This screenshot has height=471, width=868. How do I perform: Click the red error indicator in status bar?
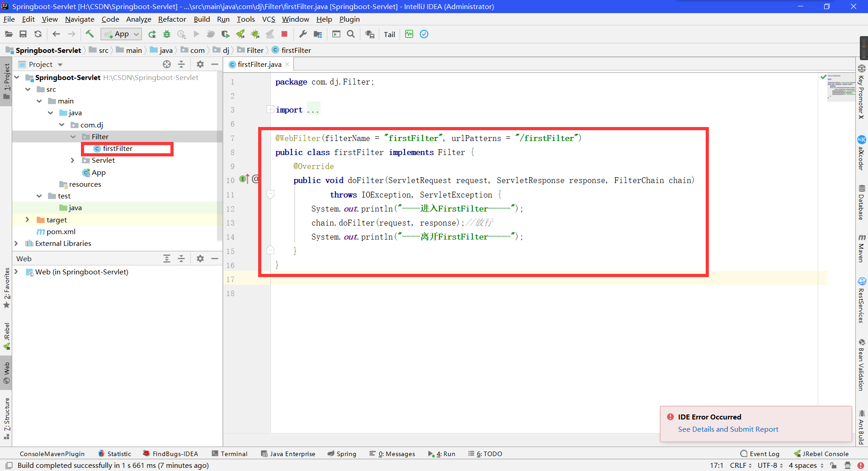[x=860, y=465]
